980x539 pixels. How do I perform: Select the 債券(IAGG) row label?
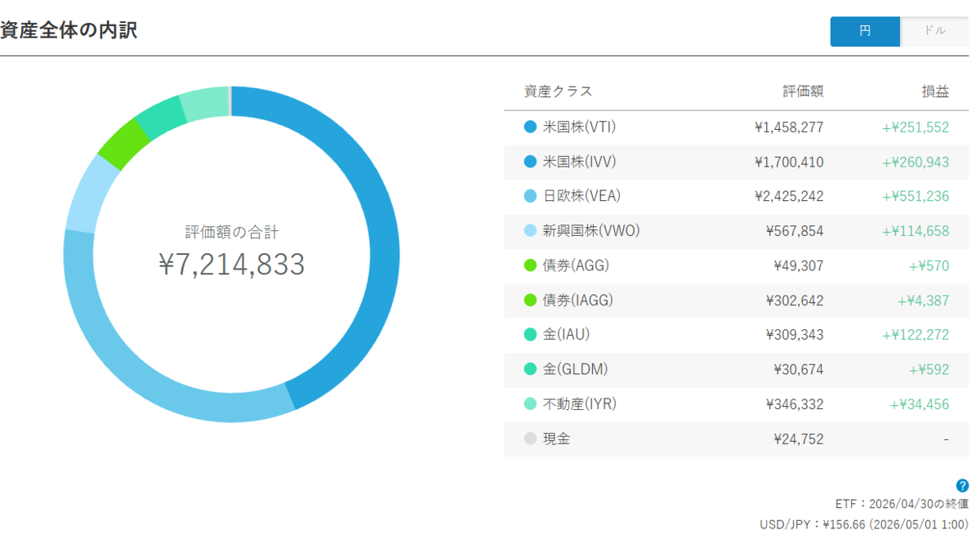[577, 301]
